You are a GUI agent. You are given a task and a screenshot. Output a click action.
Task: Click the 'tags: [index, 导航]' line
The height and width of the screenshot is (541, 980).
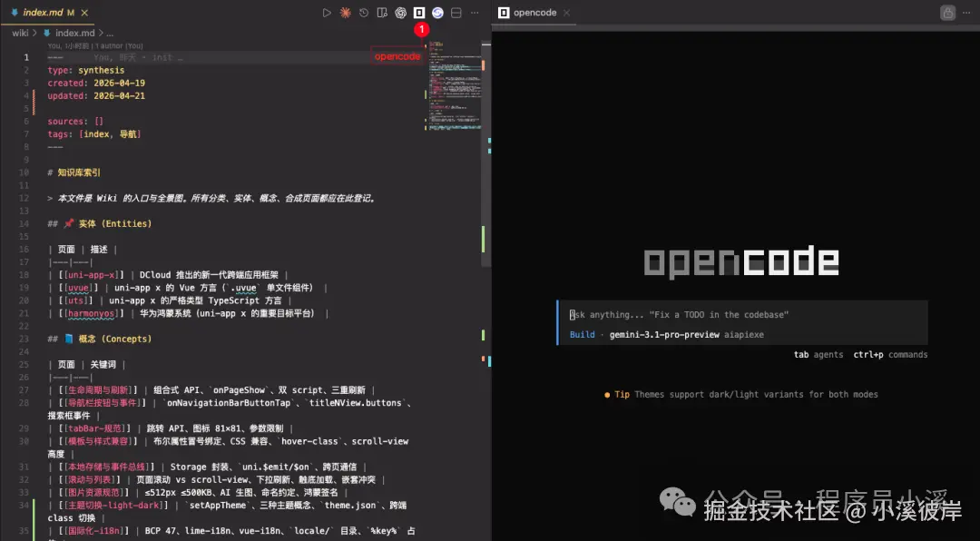click(94, 133)
